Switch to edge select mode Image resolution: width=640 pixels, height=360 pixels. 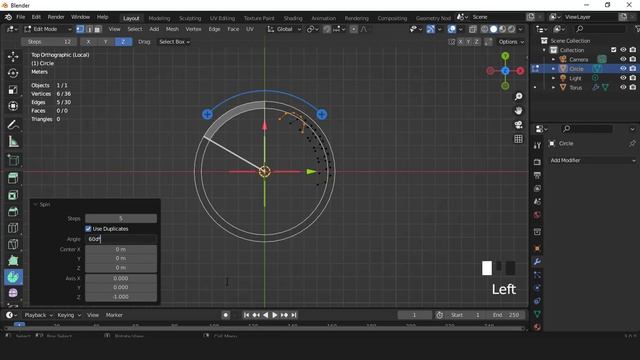point(89,29)
